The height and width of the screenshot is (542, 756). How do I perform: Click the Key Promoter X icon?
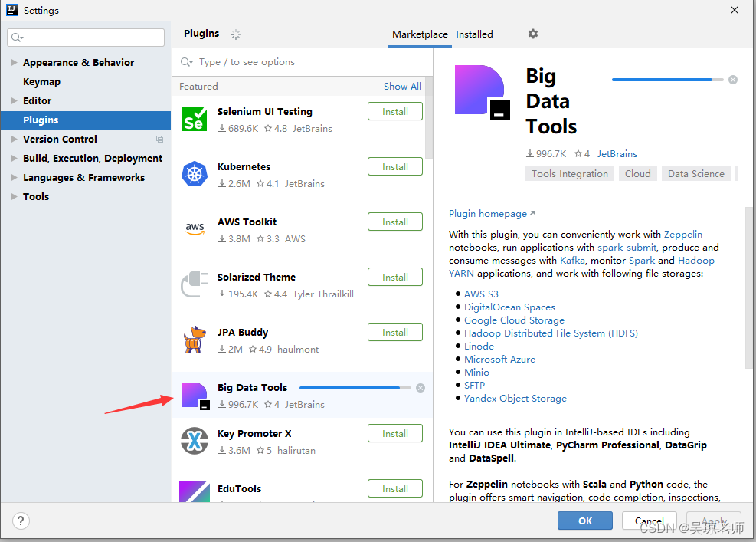click(x=195, y=441)
